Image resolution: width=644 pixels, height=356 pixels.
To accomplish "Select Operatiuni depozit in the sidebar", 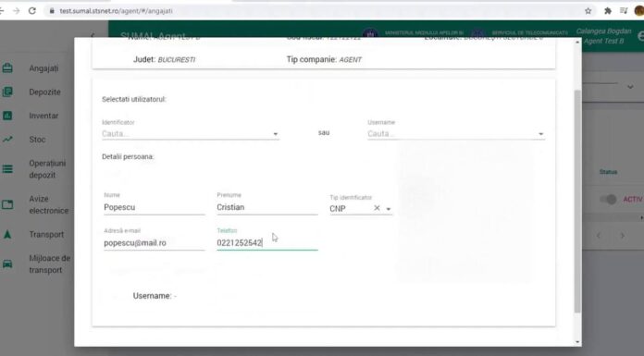I will (47, 169).
